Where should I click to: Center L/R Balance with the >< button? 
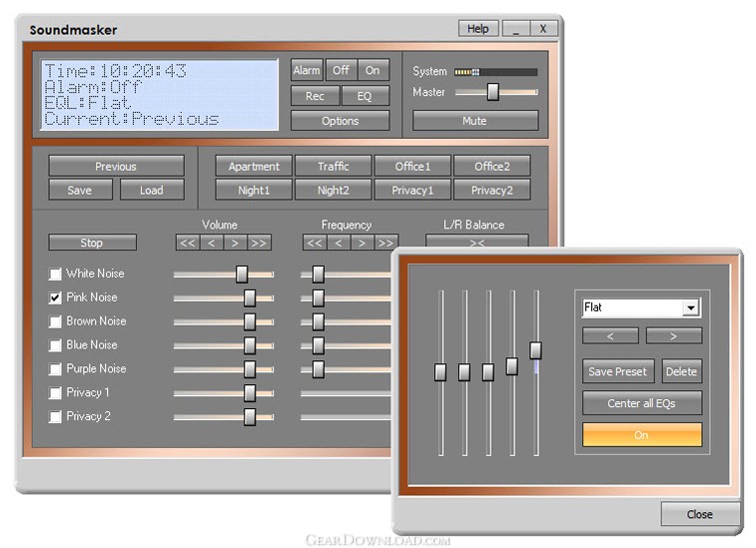(476, 241)
